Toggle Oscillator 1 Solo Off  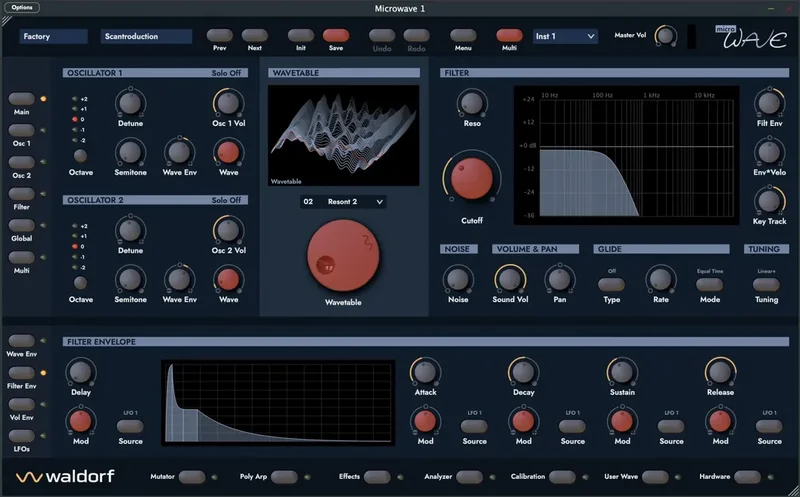(226, 73)
